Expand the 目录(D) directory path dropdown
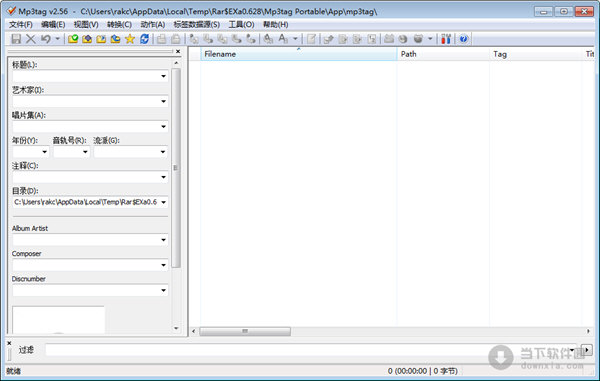The width and height of the screenshot is (600, 381). click(x=163, y=202)
